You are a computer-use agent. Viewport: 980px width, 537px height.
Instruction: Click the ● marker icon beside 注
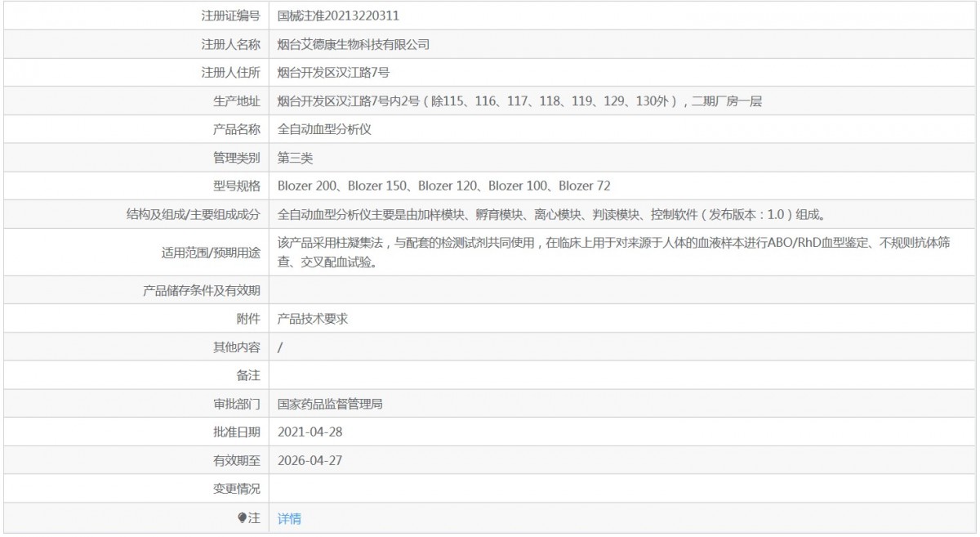(x=242, y=518)
